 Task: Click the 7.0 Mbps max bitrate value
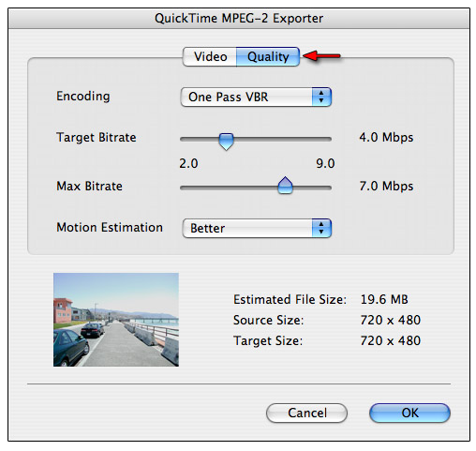(x=386, y=186)
